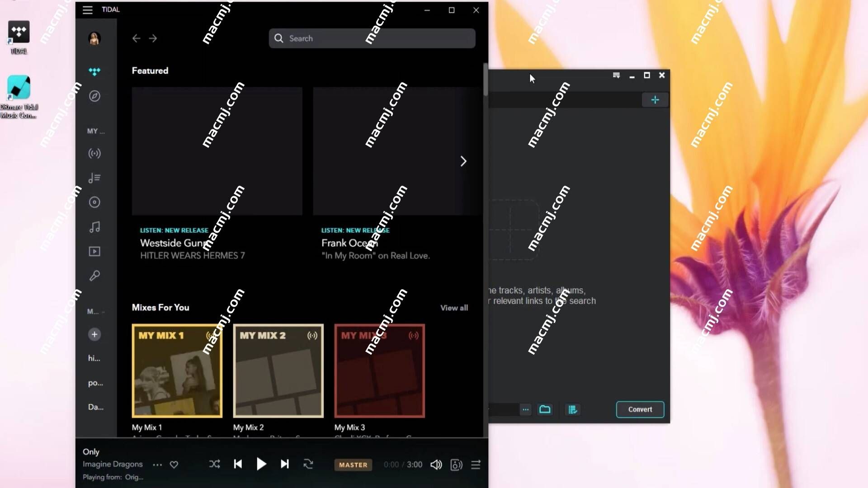This screenshot has height=488, width=868.
Task: Open the Playlists icon in the TIDAL sidebar
Action: tap(94, 178)
